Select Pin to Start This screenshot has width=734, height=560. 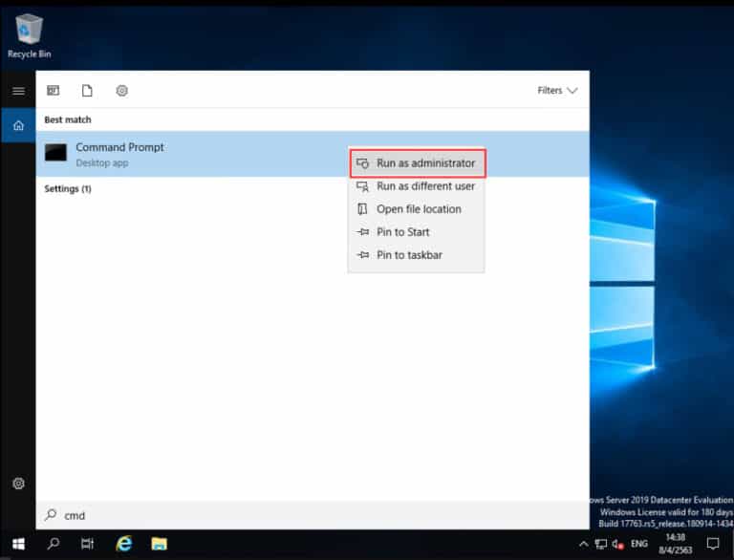[416, 232]
